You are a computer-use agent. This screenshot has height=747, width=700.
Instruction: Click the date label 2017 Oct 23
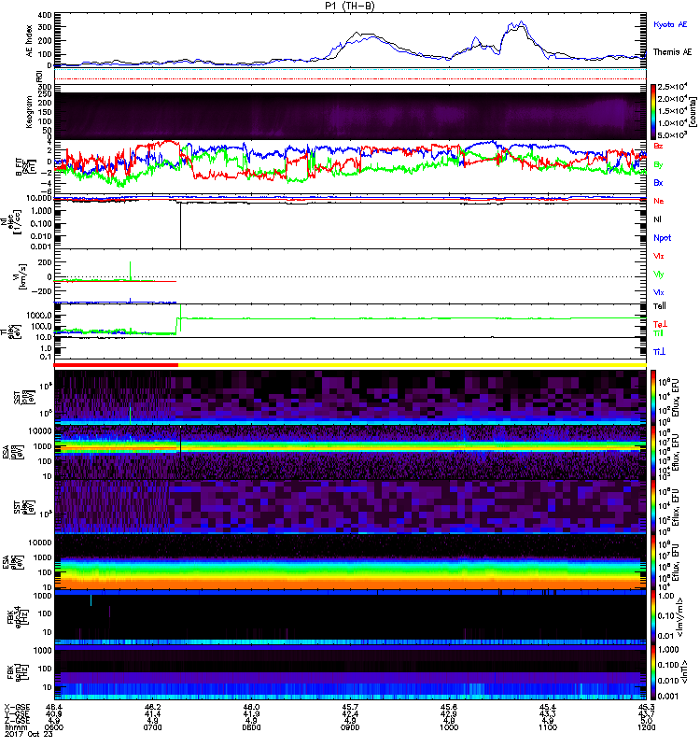coord(29,734)
